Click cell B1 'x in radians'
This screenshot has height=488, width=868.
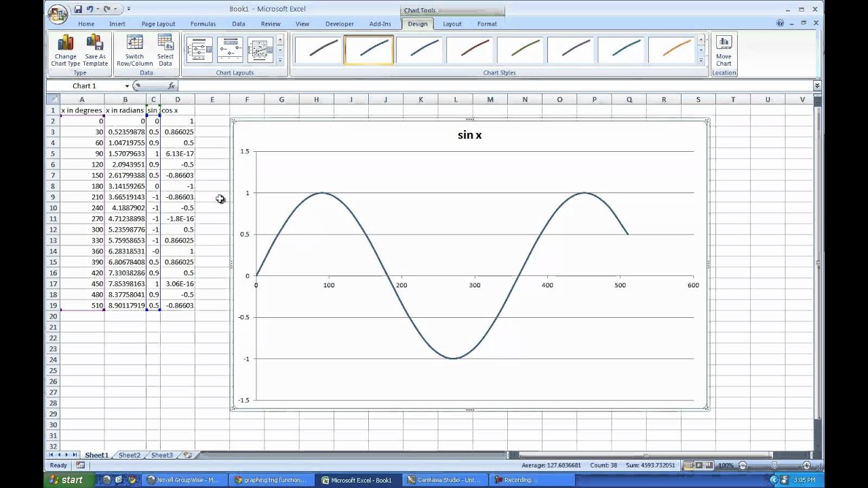pos(125,110)
